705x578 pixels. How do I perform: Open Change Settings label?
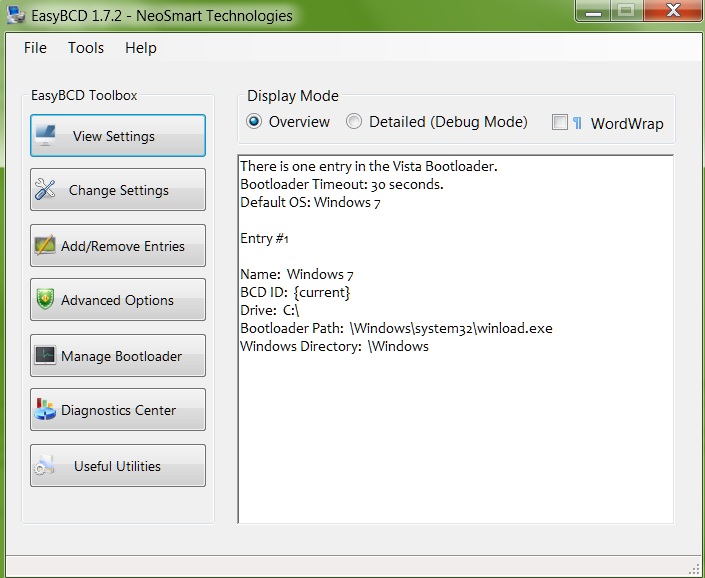coord(119,191)
